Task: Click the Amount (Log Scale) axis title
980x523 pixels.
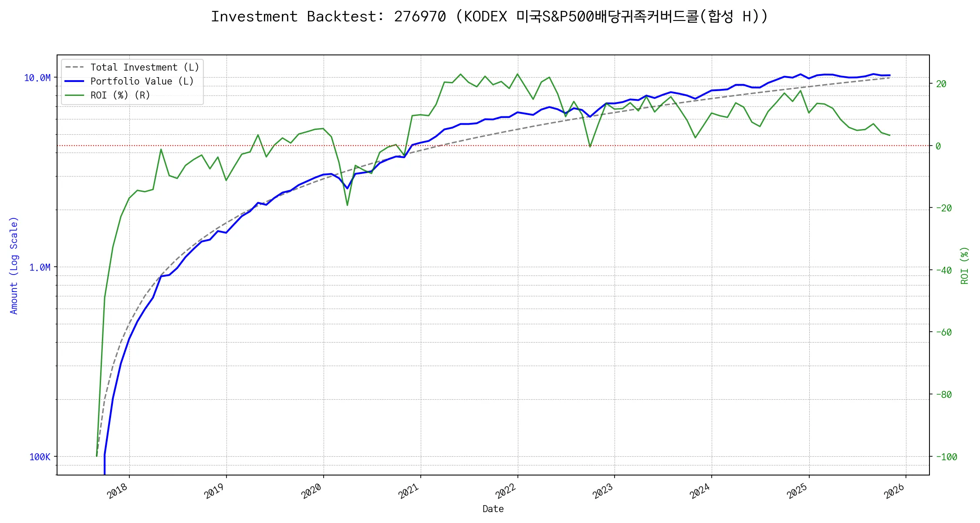Action: pos(14,265)
